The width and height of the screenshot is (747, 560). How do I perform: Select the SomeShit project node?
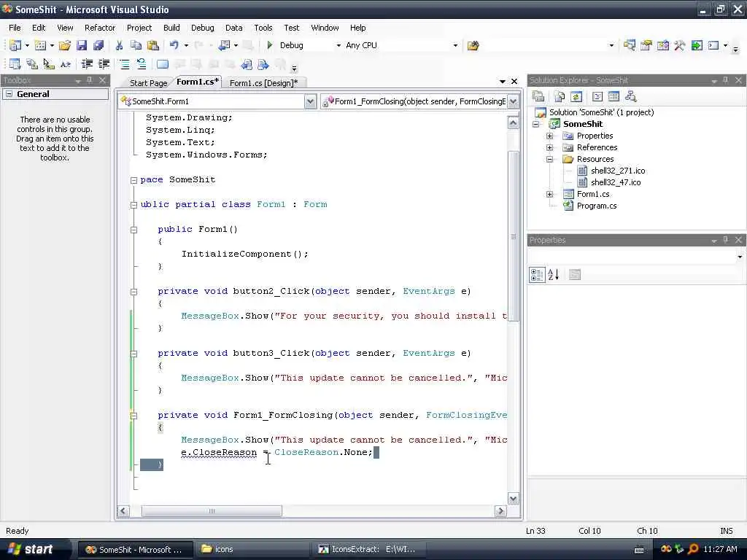pos(583,124)
